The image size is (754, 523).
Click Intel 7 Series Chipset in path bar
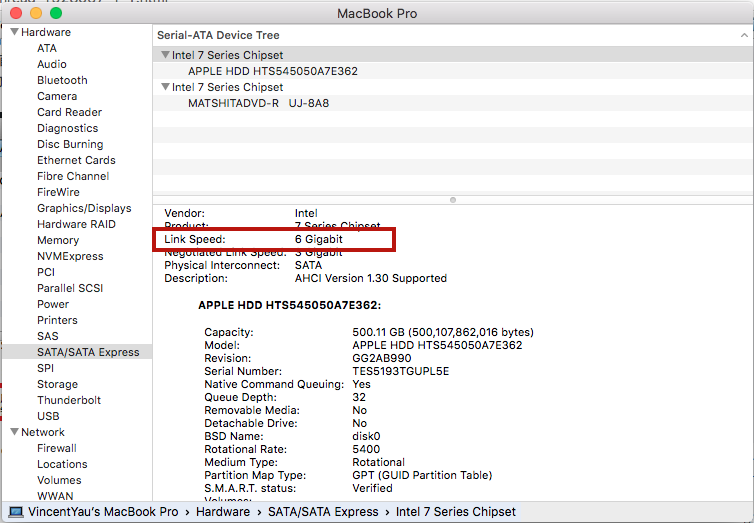[455, 512]
